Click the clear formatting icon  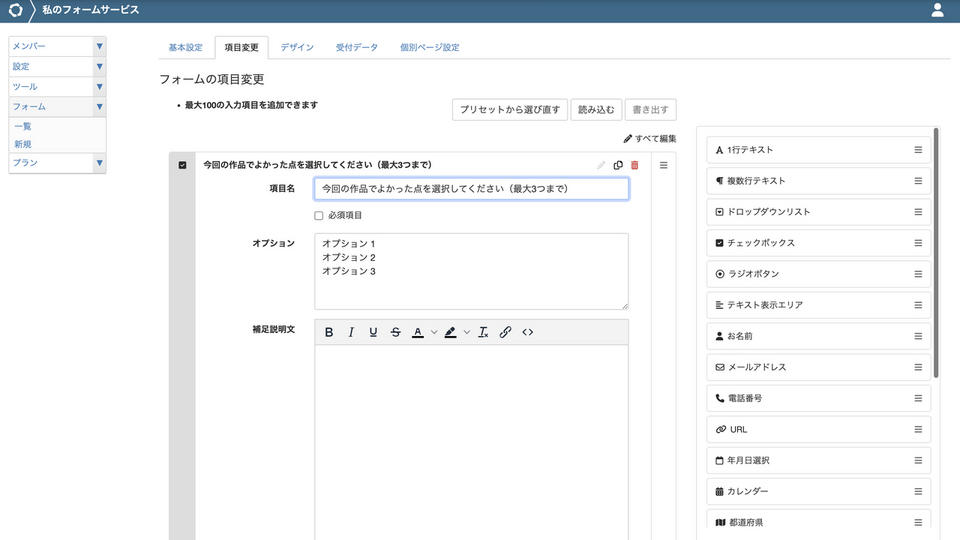coord(483,332)
